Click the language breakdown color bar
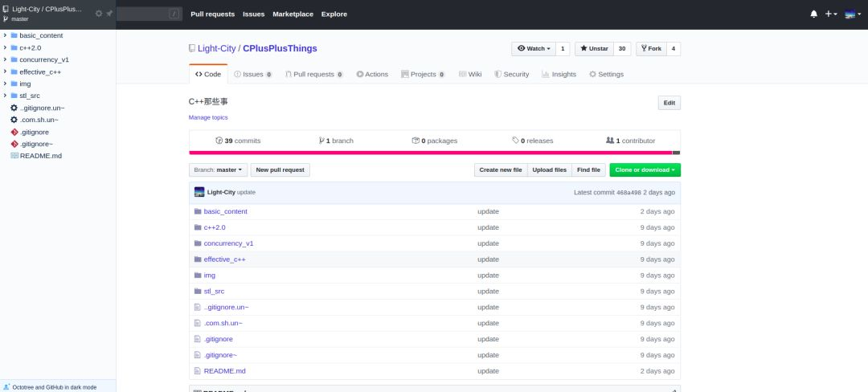Viewport: 868px width, 392px height. click(435, 153)
